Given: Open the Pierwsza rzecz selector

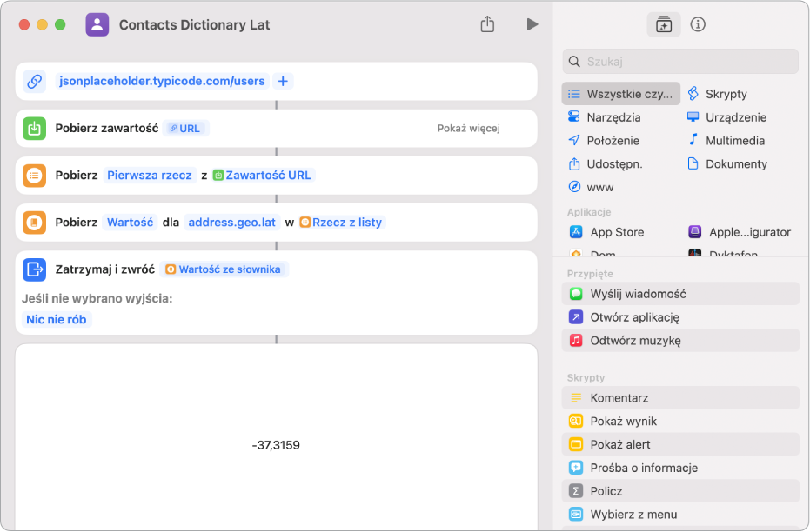Looking at the screenshot, I should click(x=150, y=175).
